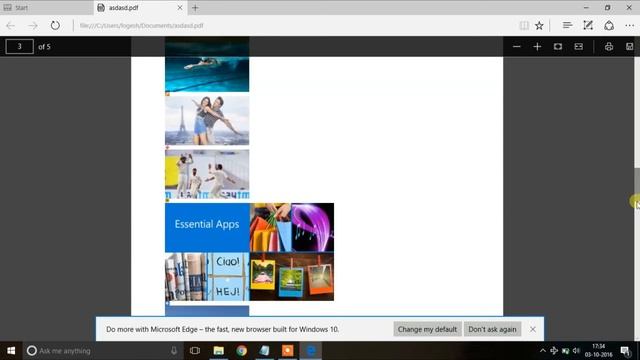Click the volume speaker tray icon
Viewport: 640px width, 360px height.
(x=576, y=351)
